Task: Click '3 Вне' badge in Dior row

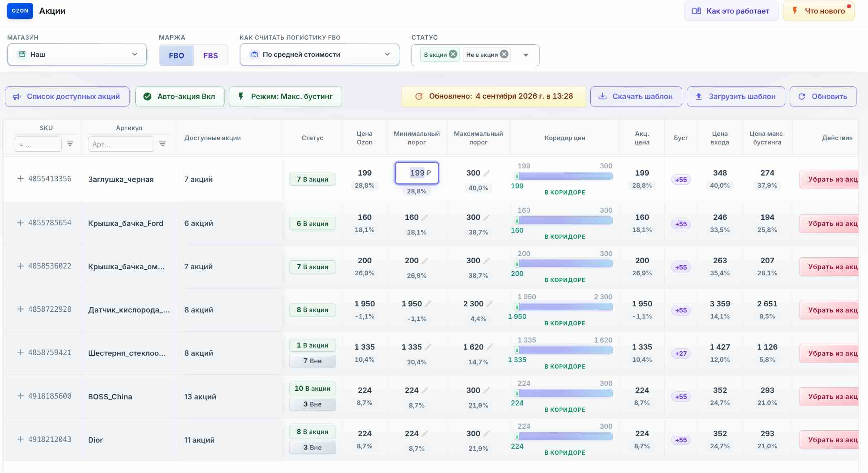Action: click(312, 448)
